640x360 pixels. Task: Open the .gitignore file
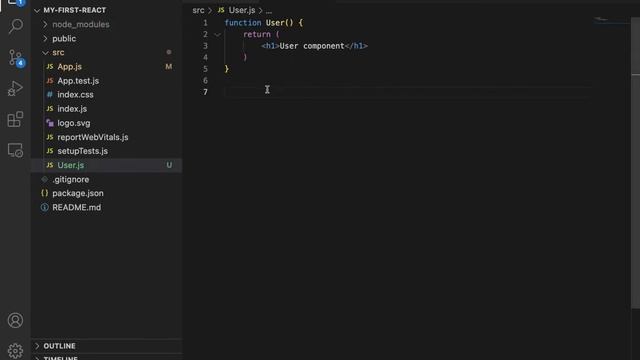pyautogui.click(x=71, y=179)
